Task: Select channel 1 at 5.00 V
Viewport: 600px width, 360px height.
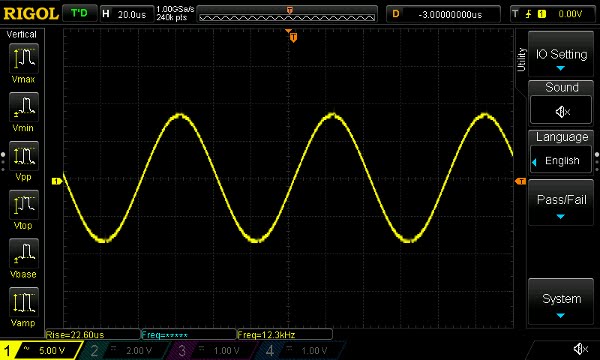Action: [x=40, y=350]
